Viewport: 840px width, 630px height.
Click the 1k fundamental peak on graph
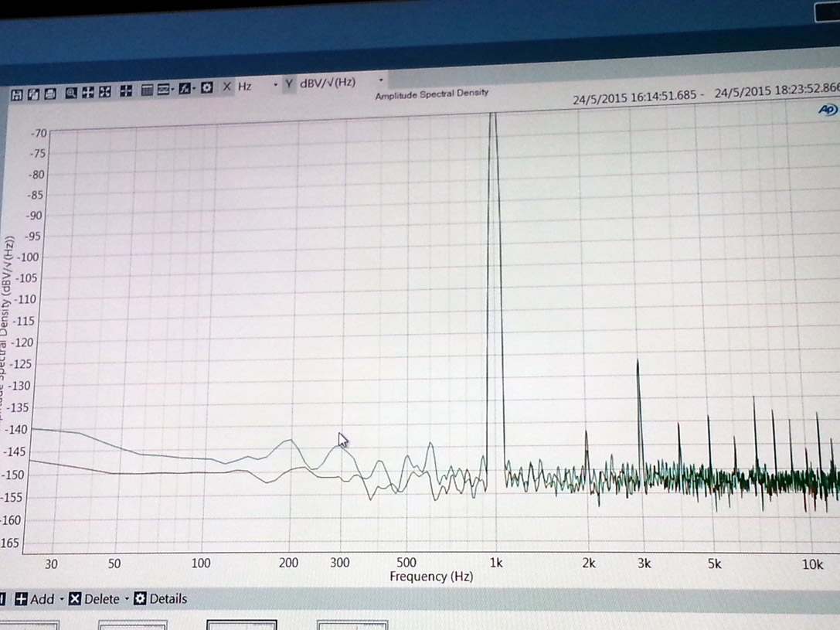[x=493, y=300]
